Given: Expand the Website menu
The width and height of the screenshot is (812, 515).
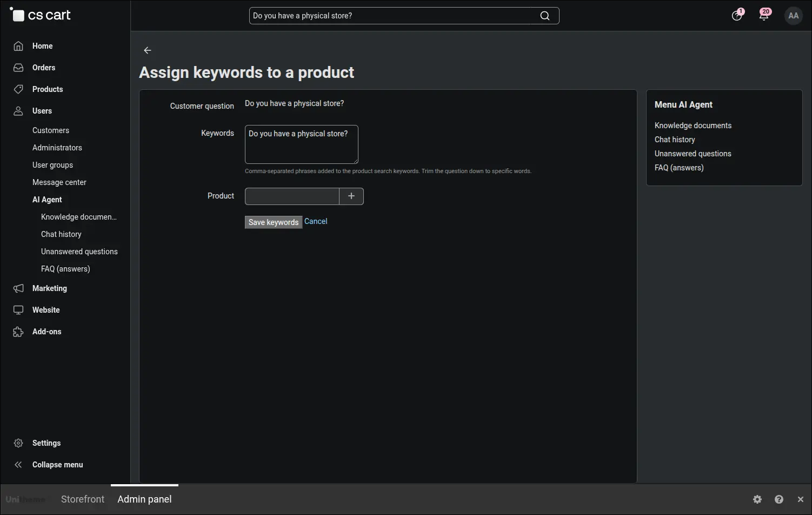Looking at the screenshot, I should pyautogui.click(x=46, y=310).
